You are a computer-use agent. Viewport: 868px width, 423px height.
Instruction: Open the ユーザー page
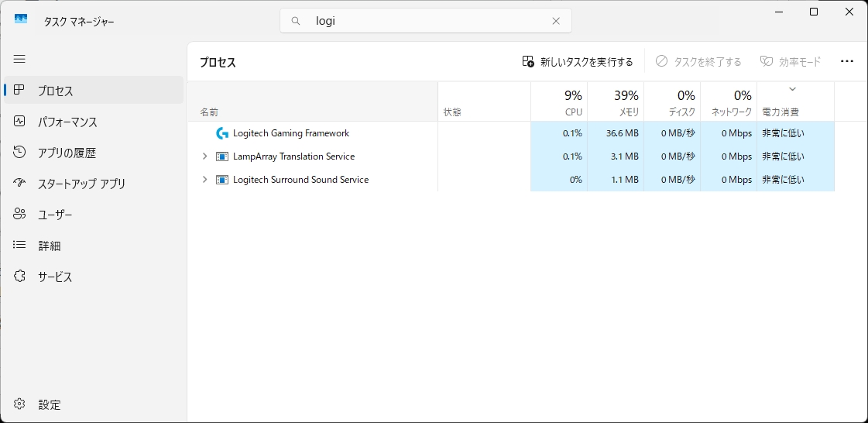click(94, 215)
